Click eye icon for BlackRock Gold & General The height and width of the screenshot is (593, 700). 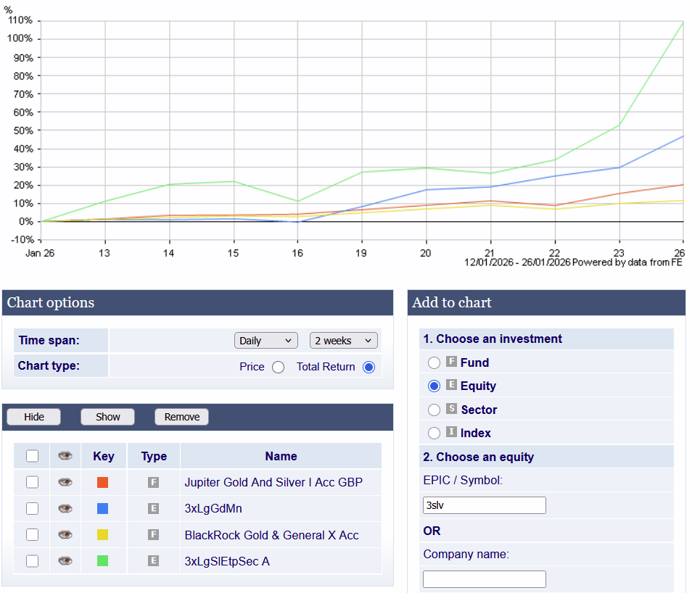click(65, 535)
